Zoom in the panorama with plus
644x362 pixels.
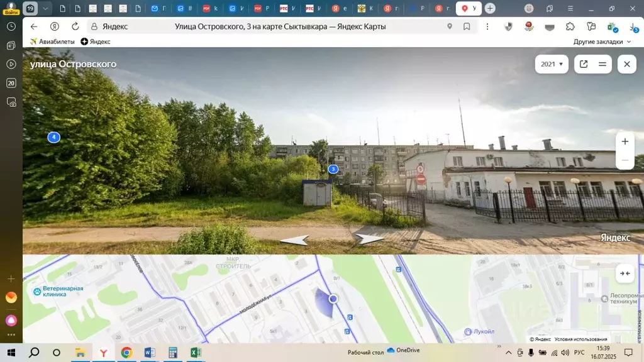(625, 141)
